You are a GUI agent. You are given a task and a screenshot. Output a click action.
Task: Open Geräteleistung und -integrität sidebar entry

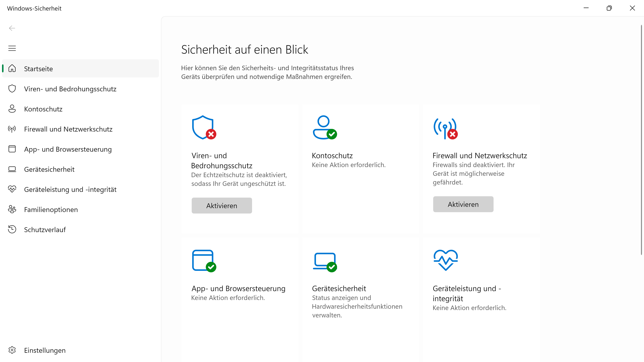point(80,189)
